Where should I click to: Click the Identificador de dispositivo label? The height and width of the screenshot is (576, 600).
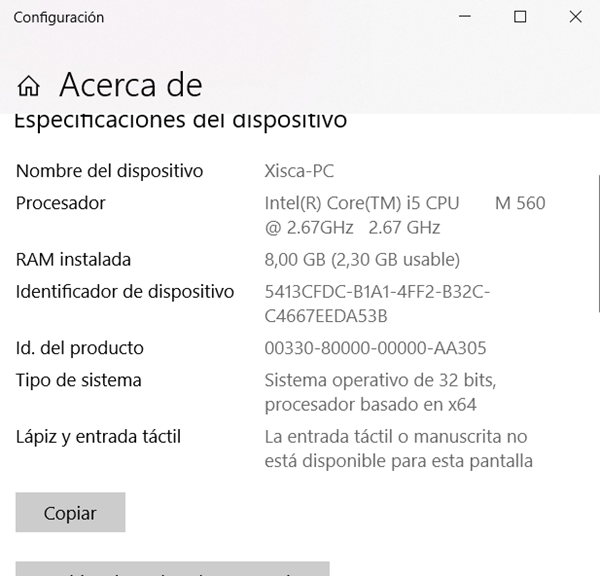pyautogui.click(x=125, y=292)
